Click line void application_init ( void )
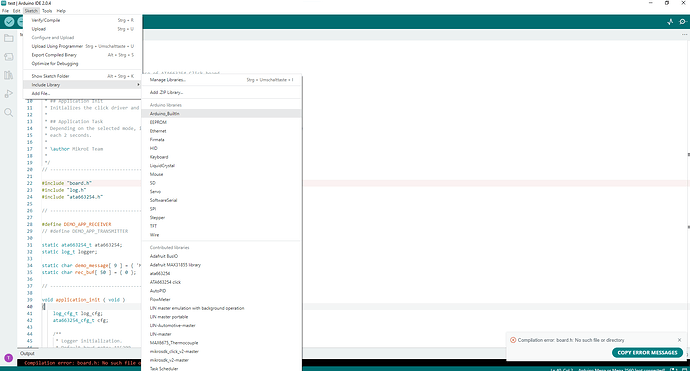Viewport: 690px width, 371px height. point(84,300)
